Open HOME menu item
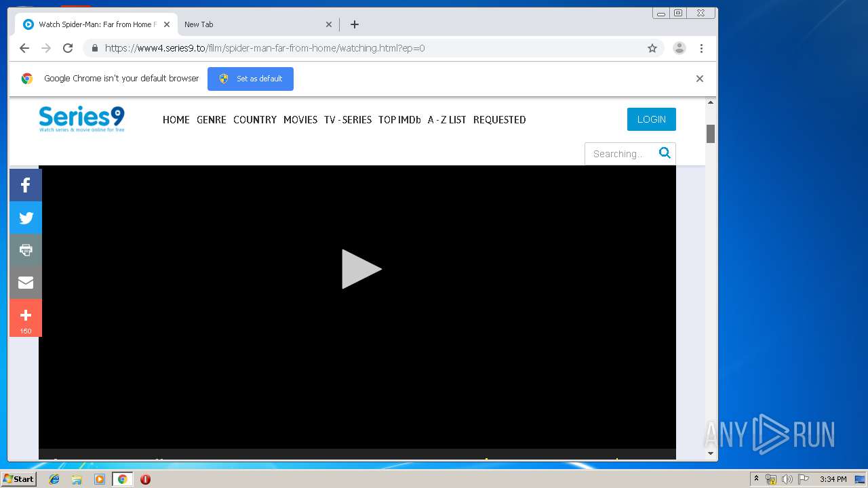This screenshot has height=488, width=868. [x=176, y=120]
